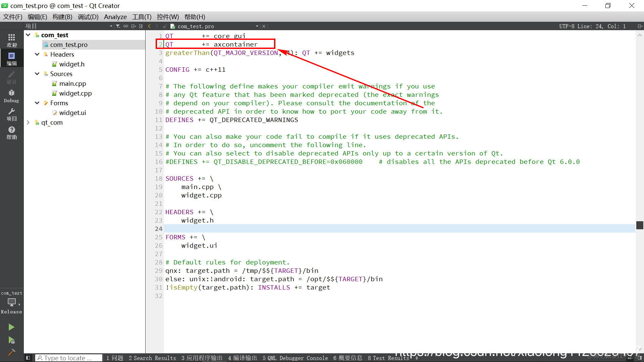Open the 构建(B) menu
The height and width of the screenshot is (362, 644).
pyautogui.click(x=62, y=17)
